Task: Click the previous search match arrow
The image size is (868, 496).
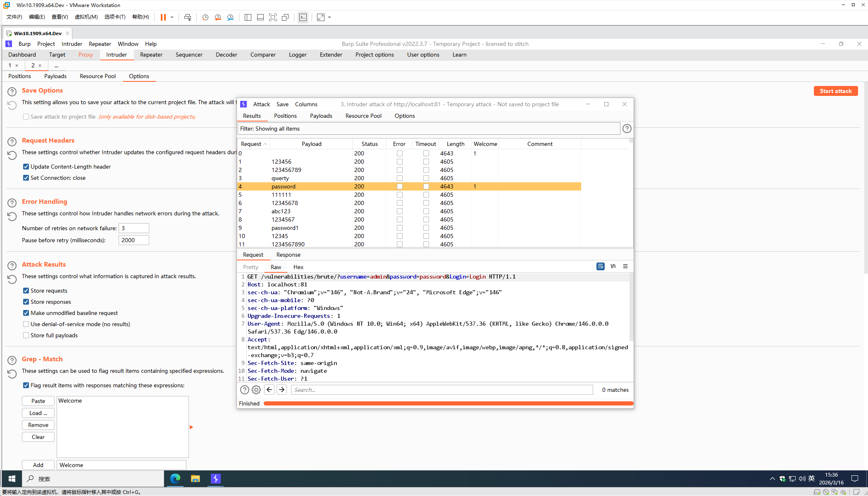Action: coord(269,390)
